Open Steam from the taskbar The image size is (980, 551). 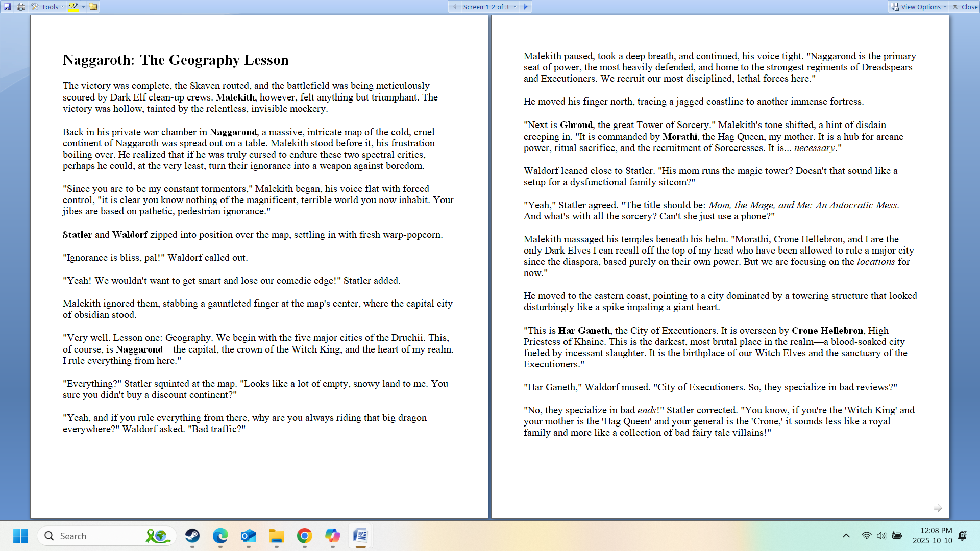(x=192, y=536)
